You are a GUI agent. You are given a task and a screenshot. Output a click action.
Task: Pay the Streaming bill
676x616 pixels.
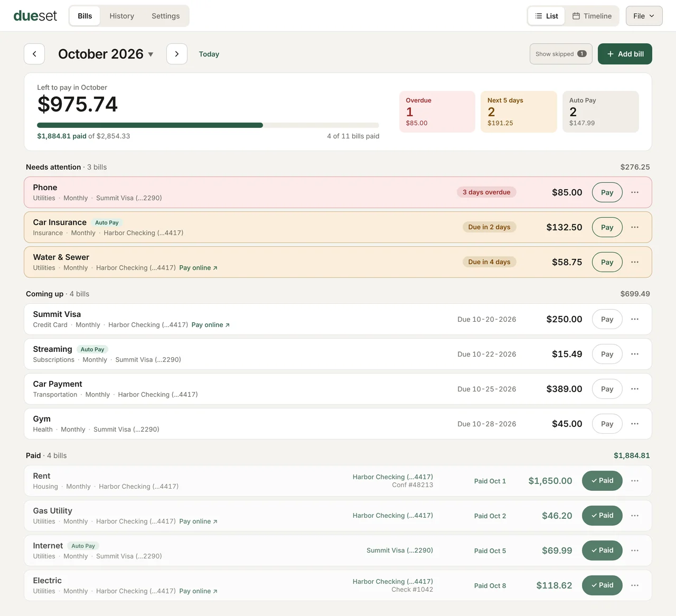tap(607, 354)
